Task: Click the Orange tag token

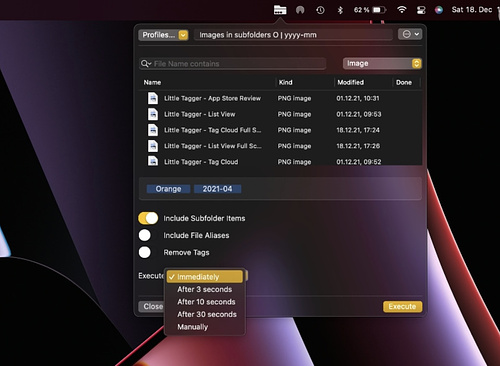Action: 168,189
